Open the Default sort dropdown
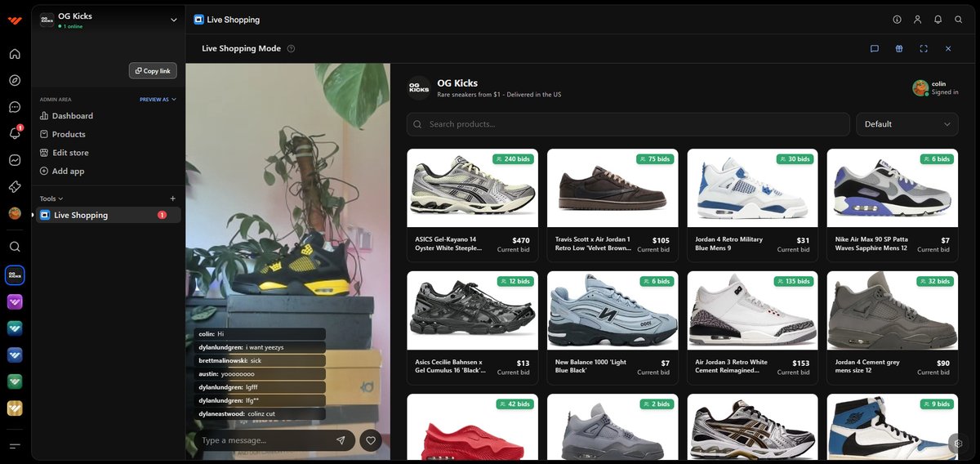 click(907, 124)
